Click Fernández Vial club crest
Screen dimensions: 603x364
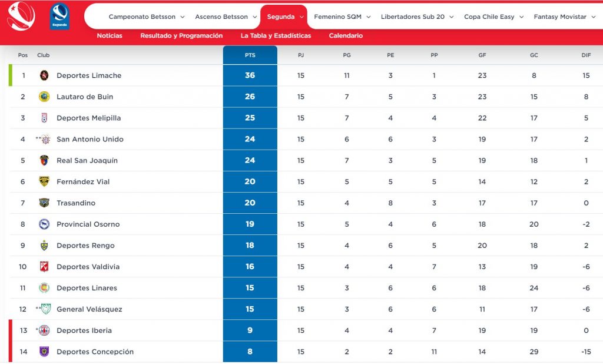44,181
